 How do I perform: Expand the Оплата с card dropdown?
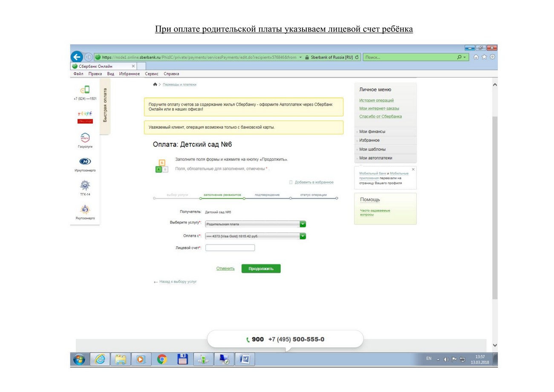[x=255, y=236]
